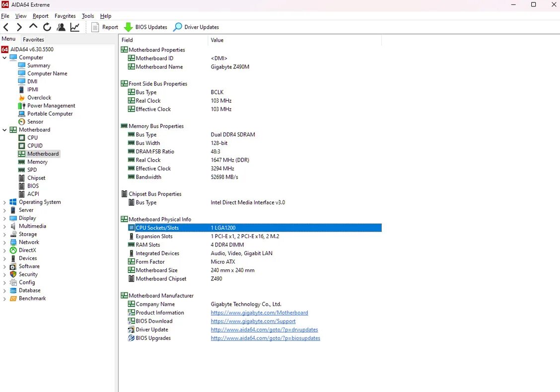Click the DirectX Xbox icon

[x=13, y=250]
